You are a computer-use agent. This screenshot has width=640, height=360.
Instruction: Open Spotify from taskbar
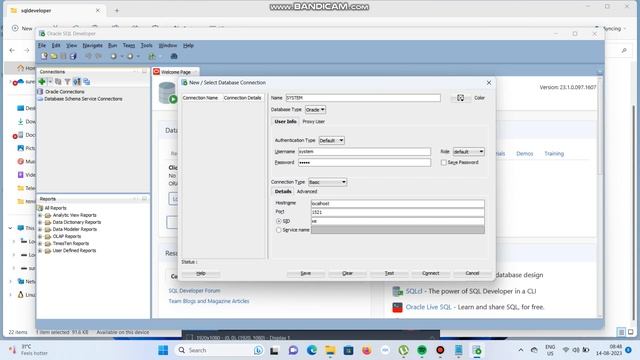pyautogui.click(x=422, y=350)
